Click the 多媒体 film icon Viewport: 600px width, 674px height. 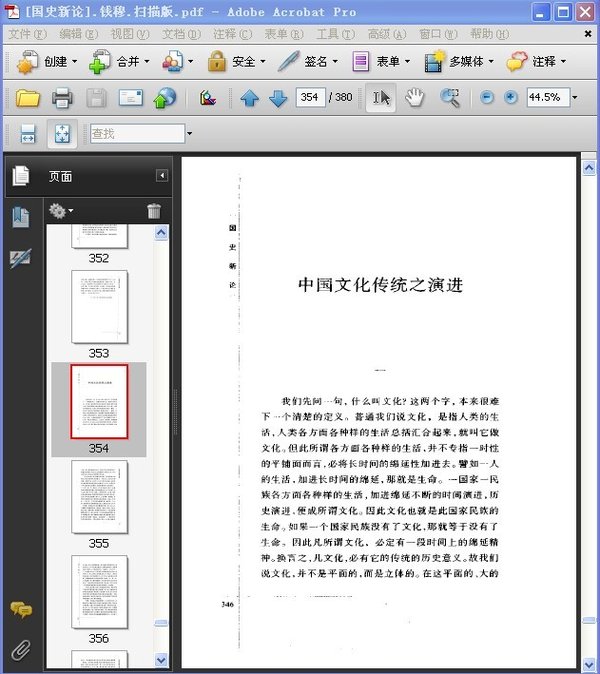click(434, 61)
